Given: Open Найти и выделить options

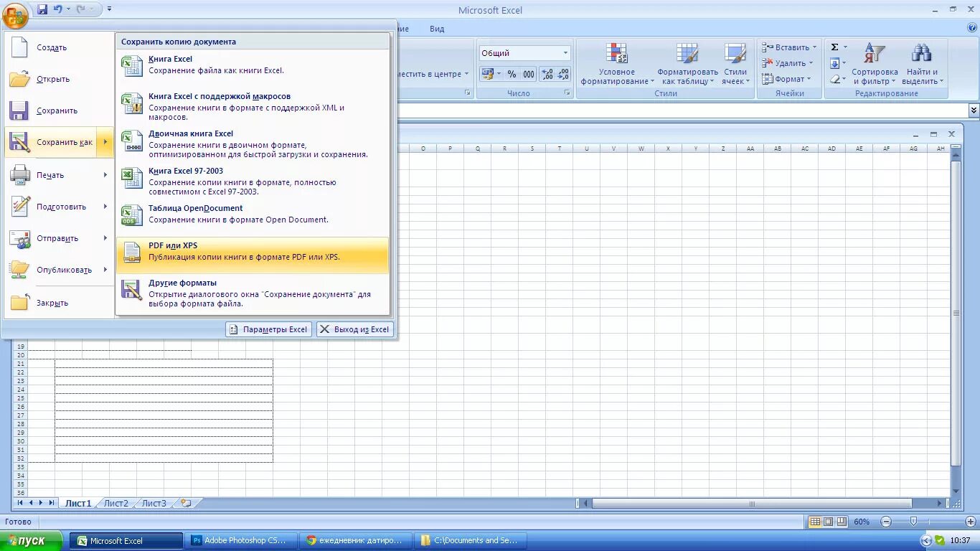Looking at the screenshot, I should point(921,63).
